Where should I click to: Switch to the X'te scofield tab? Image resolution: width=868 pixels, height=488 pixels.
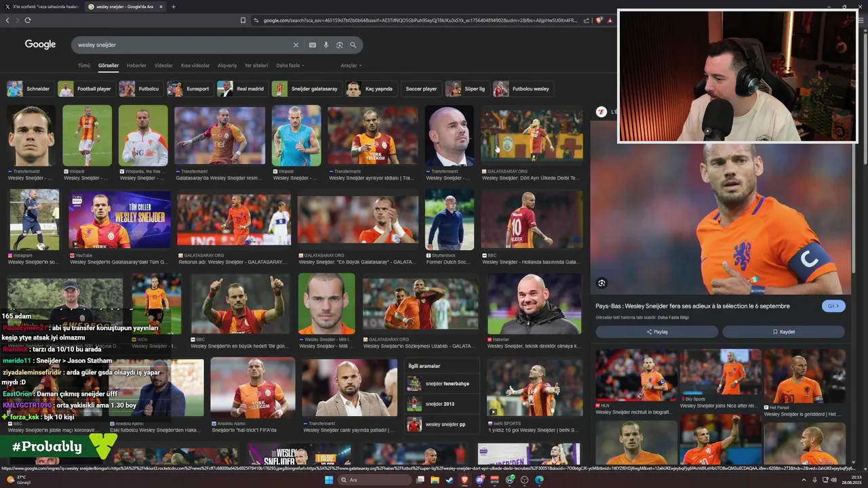(x=43, y=7)
